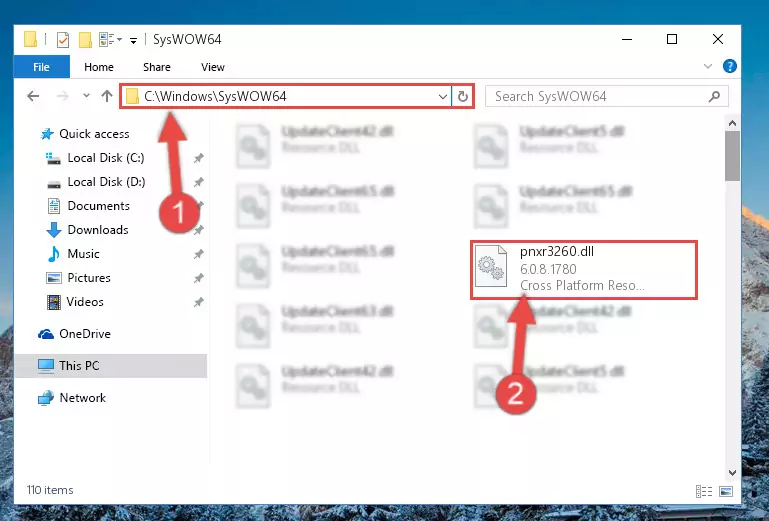Expand the ribbon with the chevron
769x521 pixels.
tap(708, 66)
